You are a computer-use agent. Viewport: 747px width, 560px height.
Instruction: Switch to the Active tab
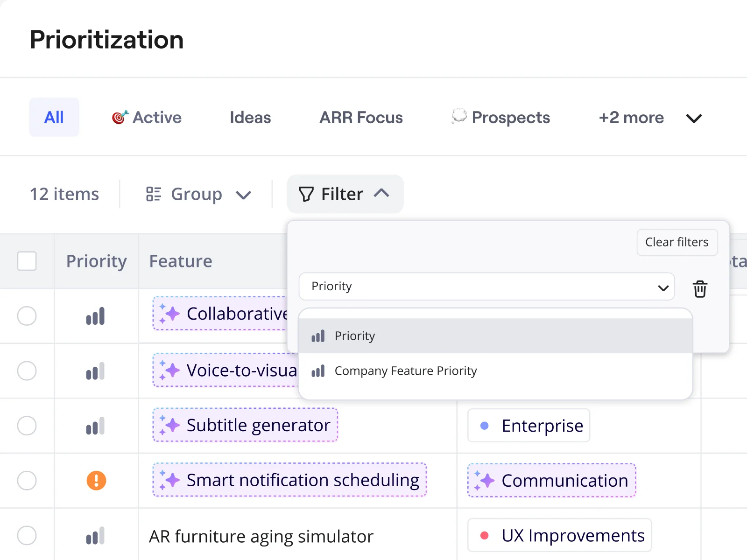pyautogui.click(x=147, y=118)
